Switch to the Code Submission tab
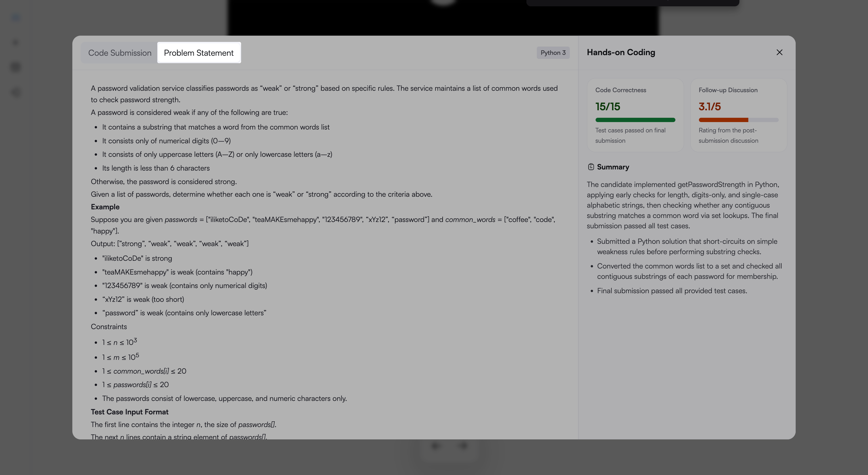 tap(120, 53)
